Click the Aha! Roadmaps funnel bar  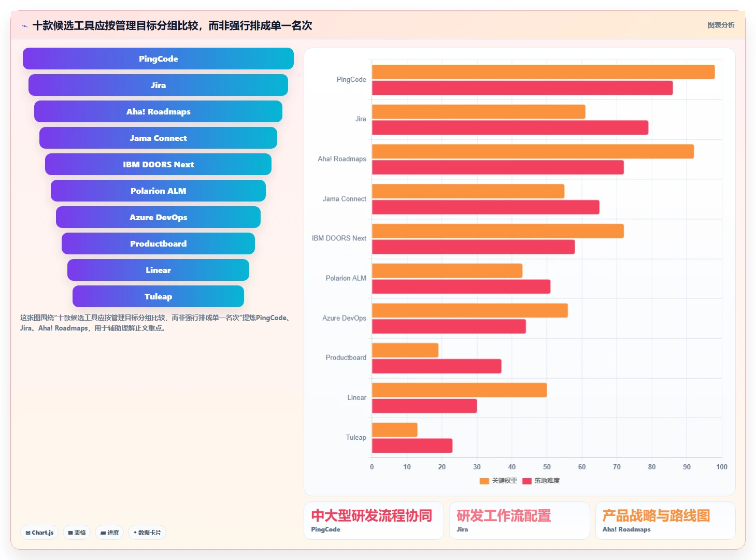[x=158, y=111]
